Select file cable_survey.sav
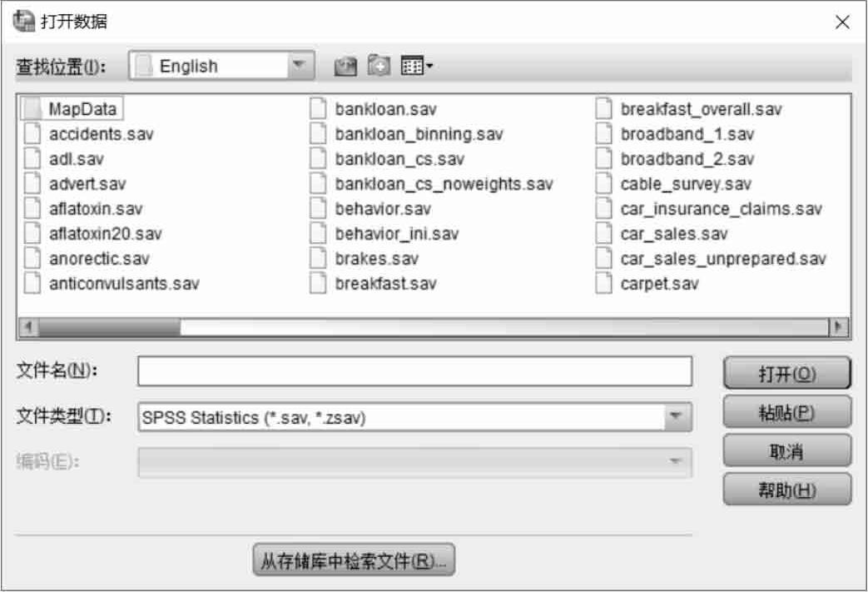The height and width of the screenshot is (592, 868). click(674, 184)
